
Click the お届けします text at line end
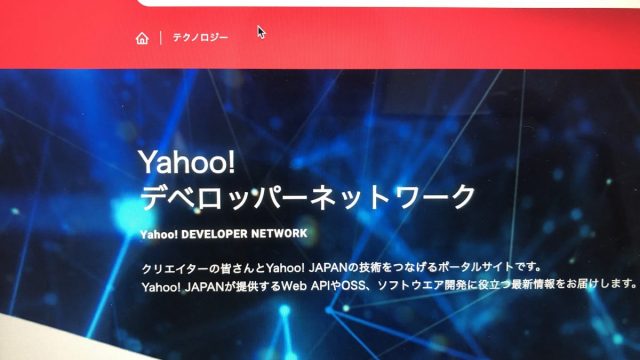click(601, 283)
